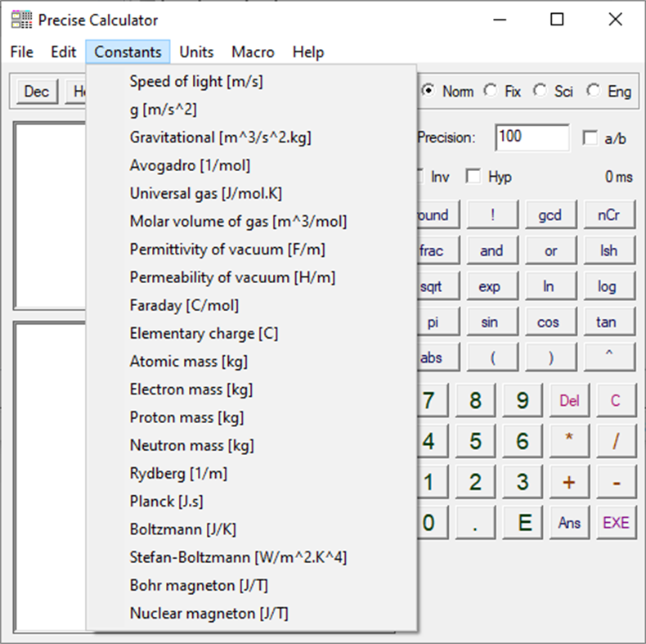The width and height of the screenshot is (646, 644).
Task: Open the Edit menu
Action: [x=64, y=52]
